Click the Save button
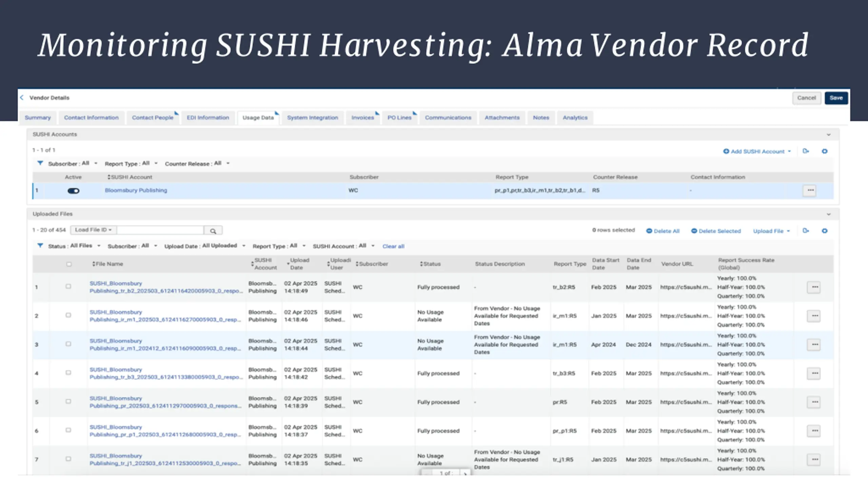This screenshot has height=488, width=868. click(x=836, y=98)
